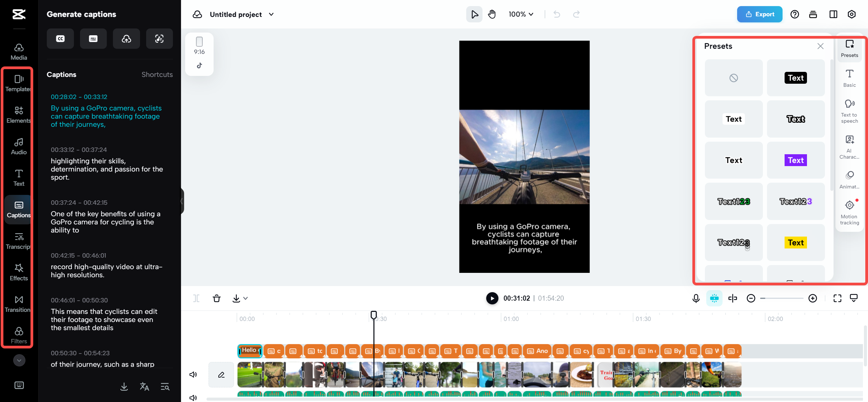868x402 pixels.
Task: Open the 100% zoom level dropdown
Action: (521, 14)
